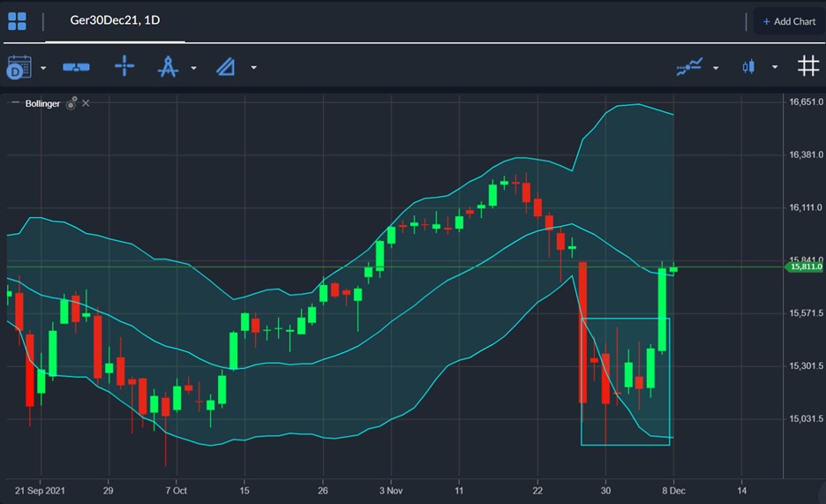
Task: Select the compass drawing tools icon
Action: (168, 67)
